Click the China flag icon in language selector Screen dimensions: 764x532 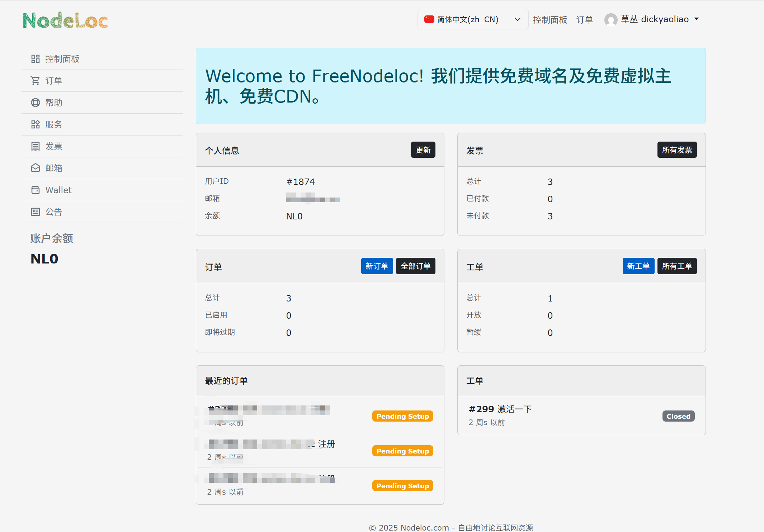[x=429, y=19]
